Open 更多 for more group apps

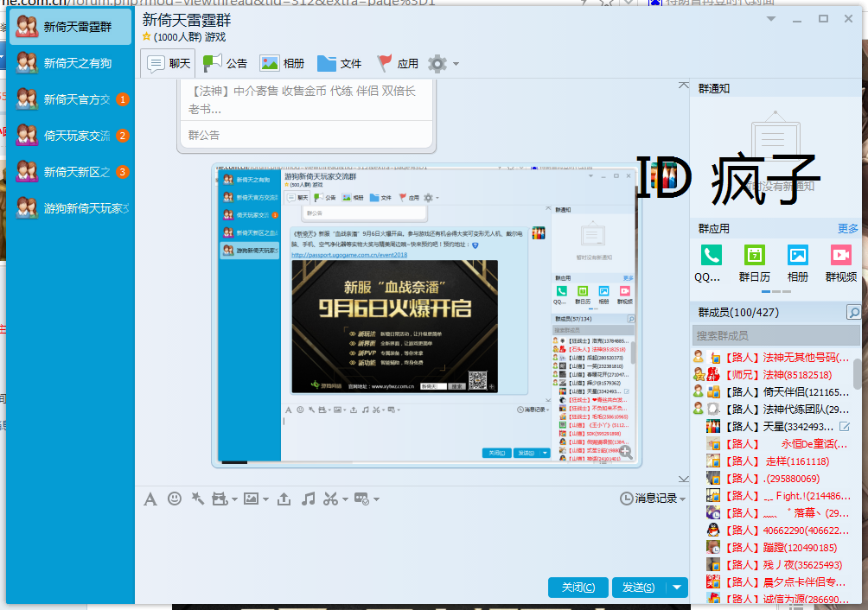[846, 228]
